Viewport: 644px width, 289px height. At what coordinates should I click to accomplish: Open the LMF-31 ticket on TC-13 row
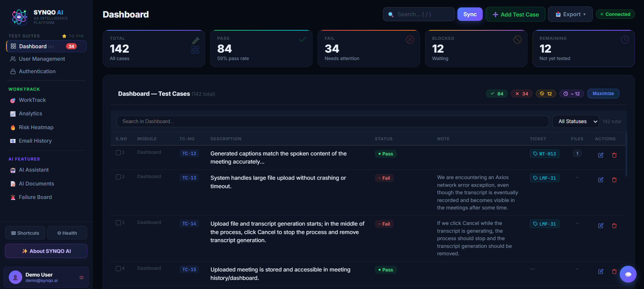pyautogui.click(x=544, y=178)
